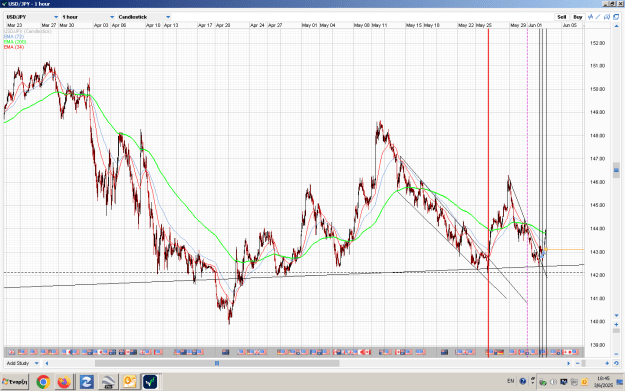Screen dimensions: 625x391
Task: Zoom in time axis with plus icon
Action: click(x=607, y=363)
